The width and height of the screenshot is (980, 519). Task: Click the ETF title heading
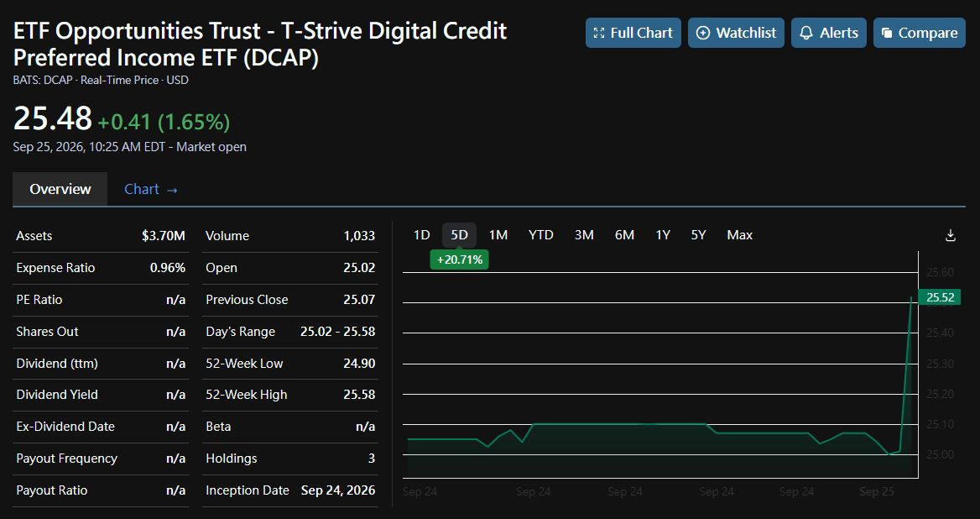point(260,44)
